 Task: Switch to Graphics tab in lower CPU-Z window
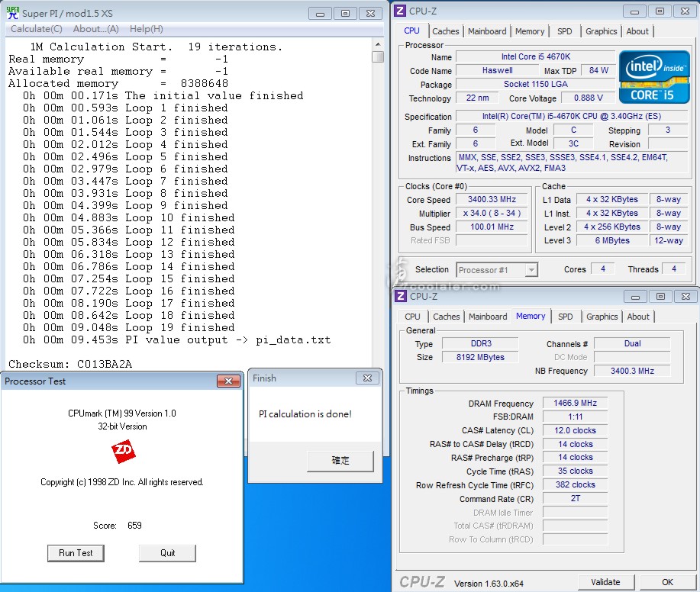coord(602,317)
